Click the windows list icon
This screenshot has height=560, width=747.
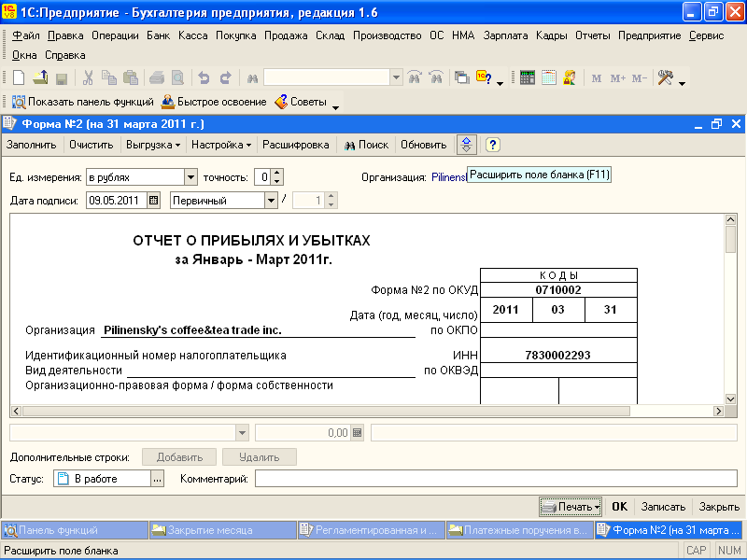(x=461, y=77)
